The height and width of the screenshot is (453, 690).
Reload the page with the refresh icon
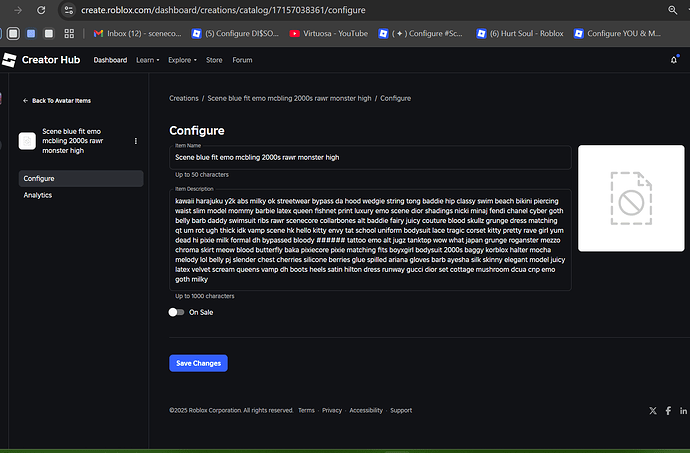(x=41, y=10)
